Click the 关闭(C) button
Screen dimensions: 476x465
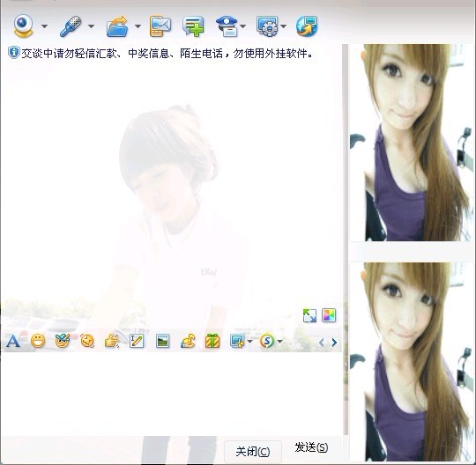253,452
